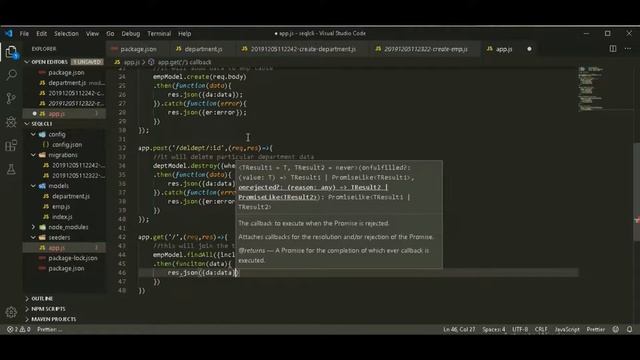Image resolution: width=640 pixels, height=360 pixels.
Task: Switch to the 20191205112242-create-department.js tab
Action: (302, 49)
